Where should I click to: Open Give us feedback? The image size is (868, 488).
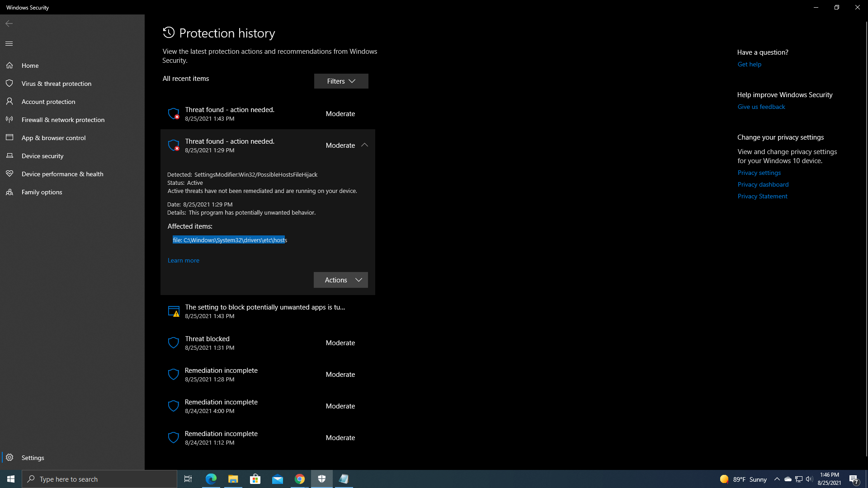pyautogui.click(x=760, y=107)
